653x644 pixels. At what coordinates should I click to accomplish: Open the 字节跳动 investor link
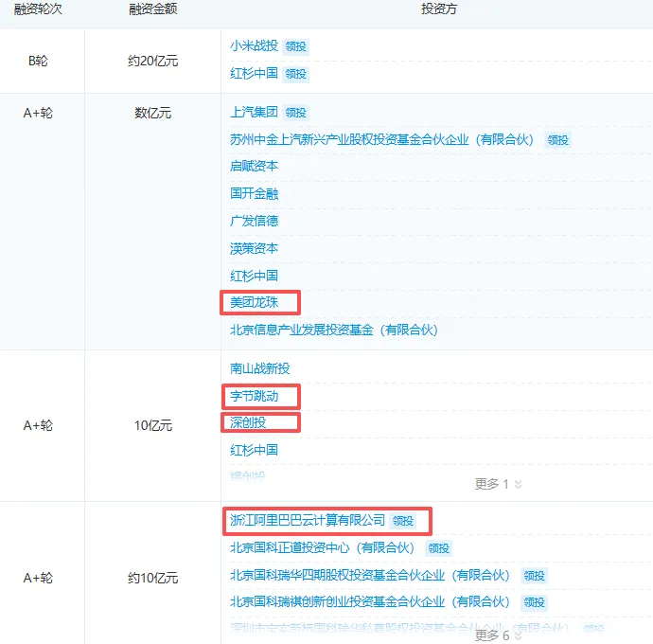pyautogui.click(x=254, y=396)
